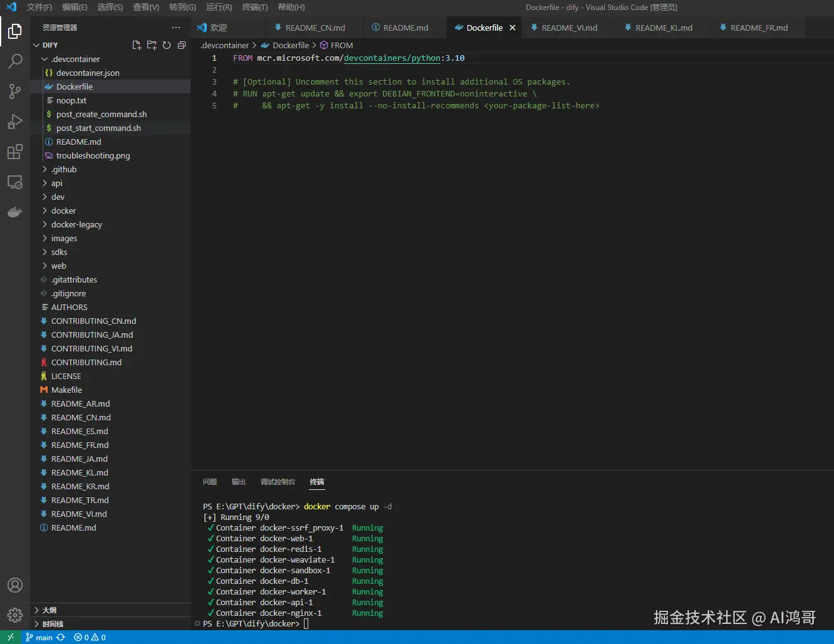This screenshot has width=834, height=644.
Task: Open the Explorer view in activity bar
Action: pos(15,31)
